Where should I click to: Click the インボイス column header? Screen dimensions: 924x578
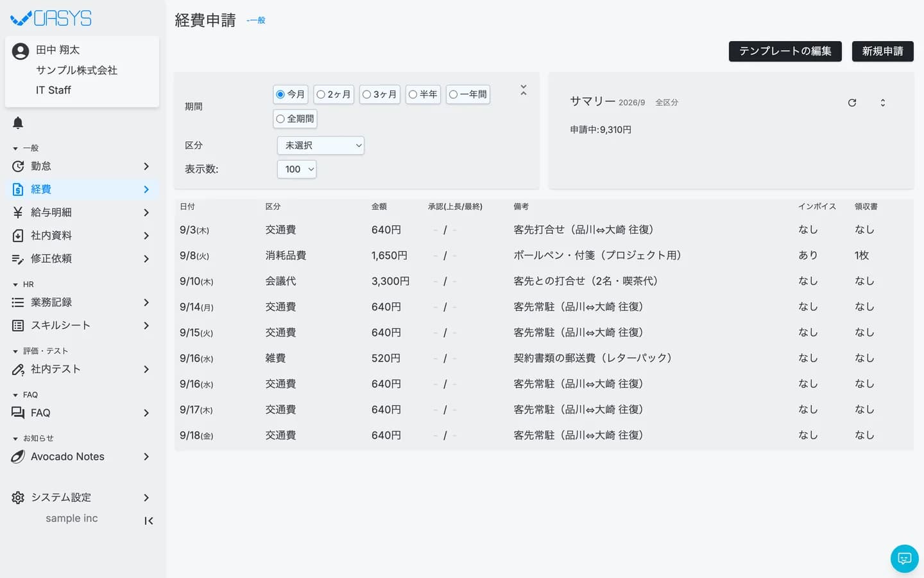(x=817, y=207)
